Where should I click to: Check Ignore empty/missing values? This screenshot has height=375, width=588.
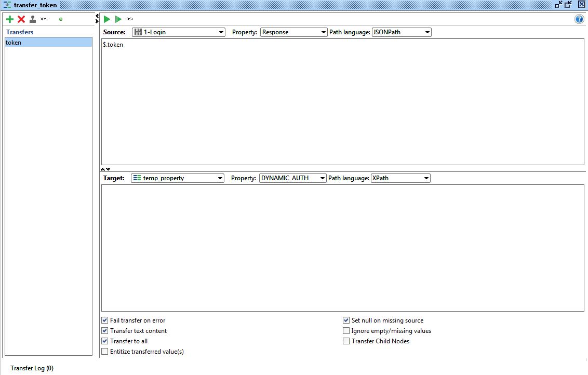tap(346, 331)
